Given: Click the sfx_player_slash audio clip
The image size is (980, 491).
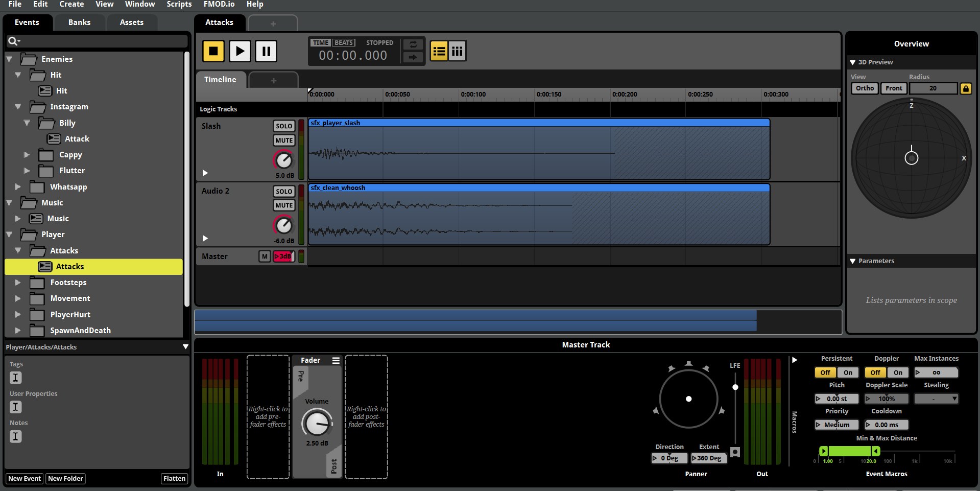Looking at the screenshot, I should (539, 149).
